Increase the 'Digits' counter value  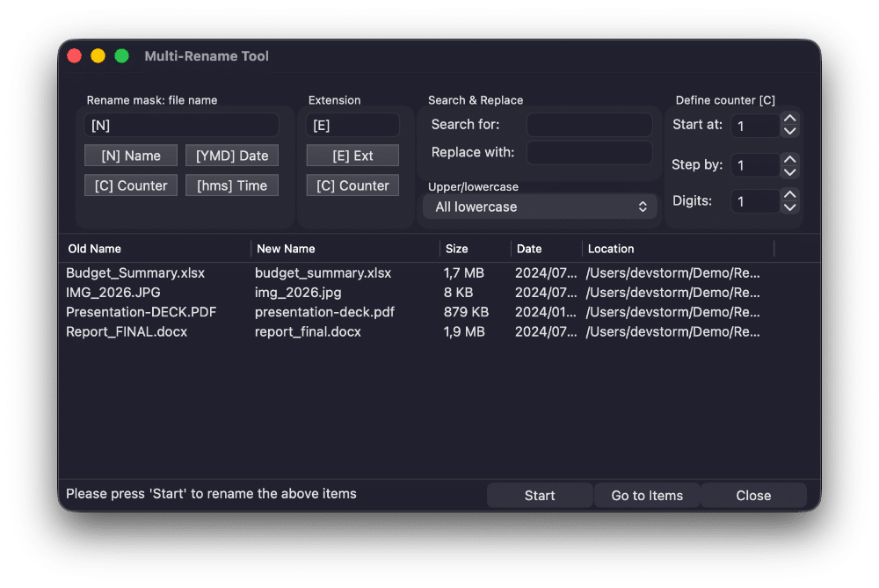(x=788, y=195)
